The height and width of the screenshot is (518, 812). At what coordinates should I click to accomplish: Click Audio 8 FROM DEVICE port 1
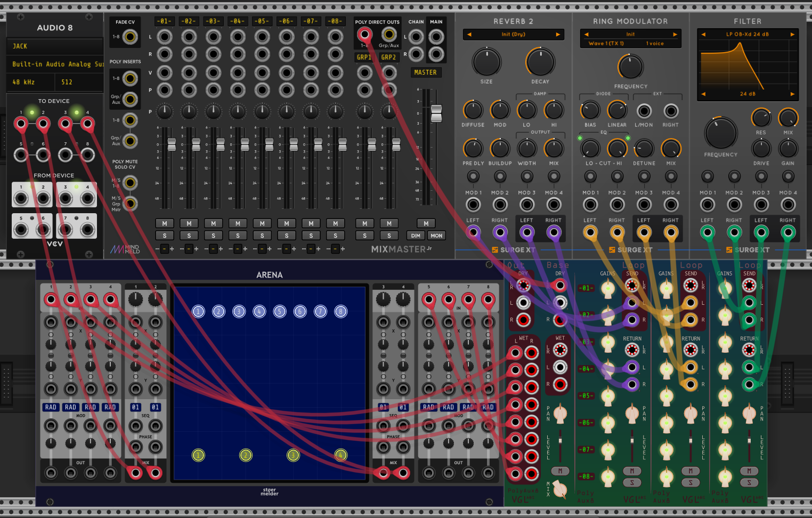tap(21, 199)
